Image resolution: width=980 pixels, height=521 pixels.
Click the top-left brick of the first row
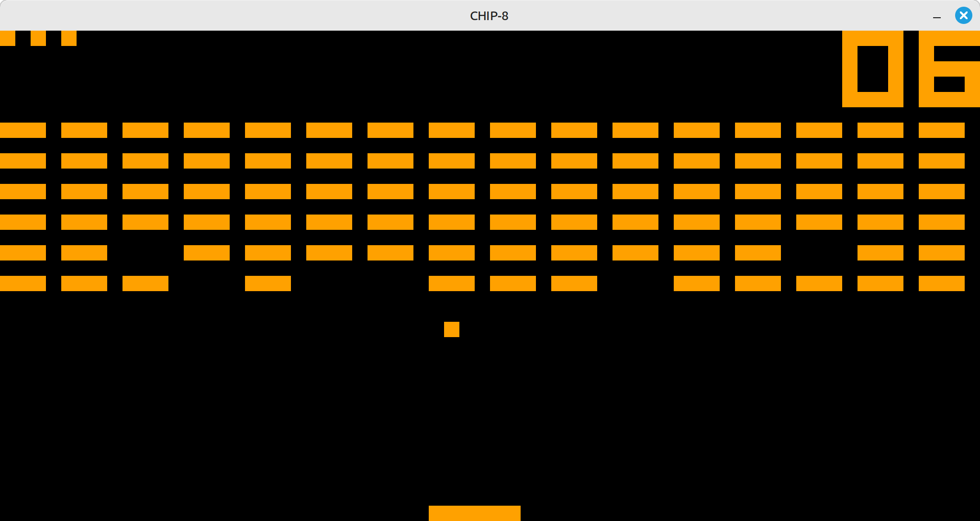(23, 130)
